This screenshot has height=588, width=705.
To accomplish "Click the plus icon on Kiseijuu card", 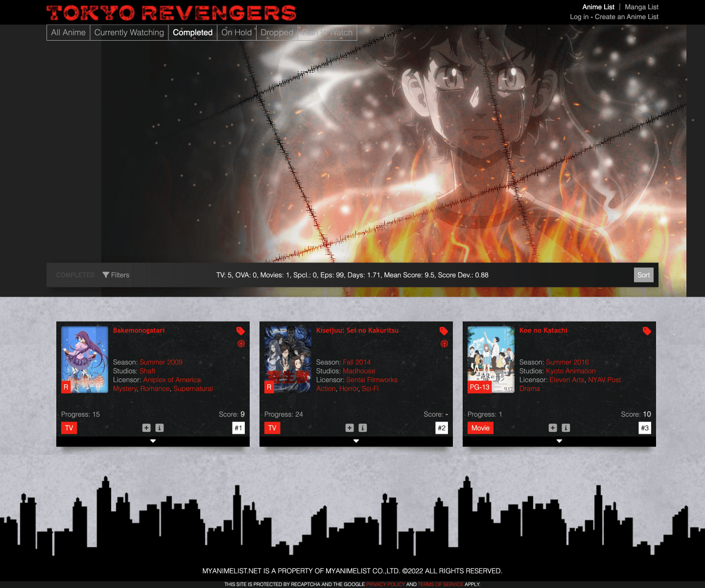I will [350, 428].
